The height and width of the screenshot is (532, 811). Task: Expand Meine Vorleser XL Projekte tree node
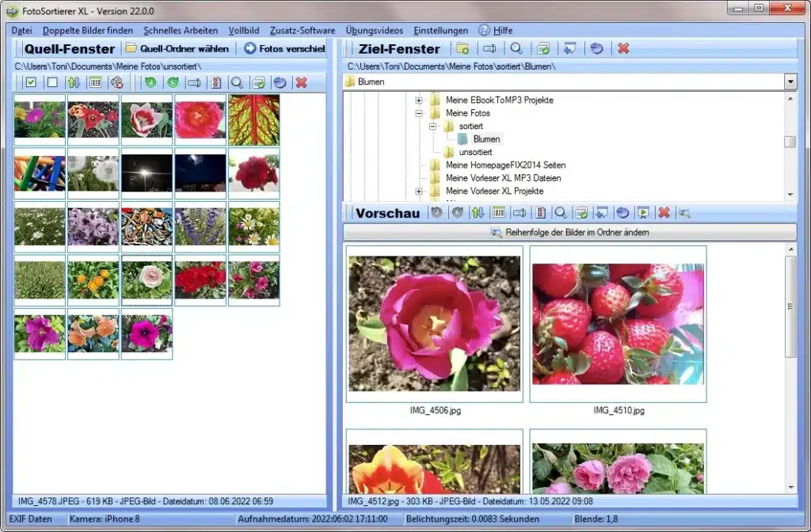[x=419, y=192]
